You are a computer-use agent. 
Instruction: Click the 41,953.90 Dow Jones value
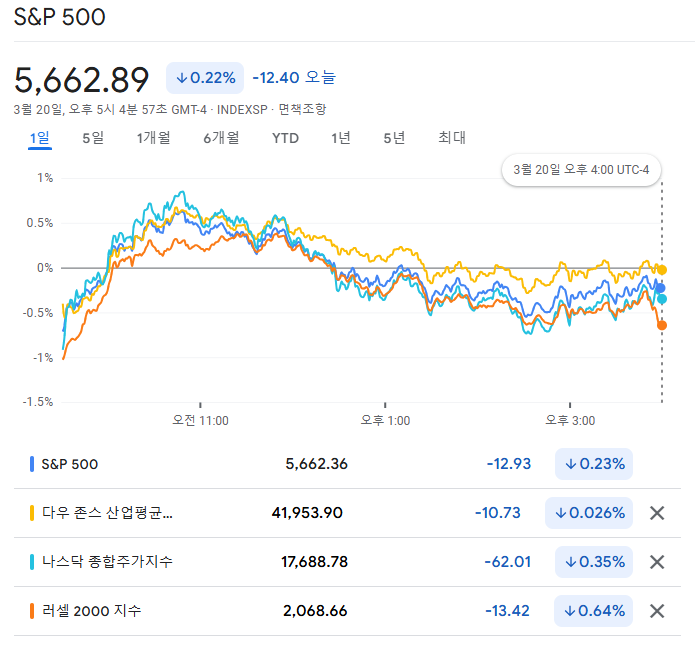307,513
